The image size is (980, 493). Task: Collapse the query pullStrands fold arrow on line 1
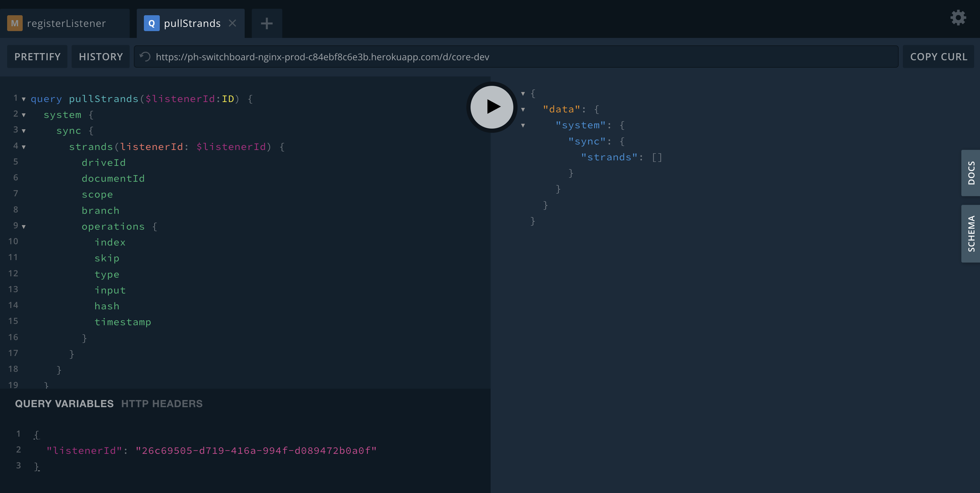click(24, 99)
